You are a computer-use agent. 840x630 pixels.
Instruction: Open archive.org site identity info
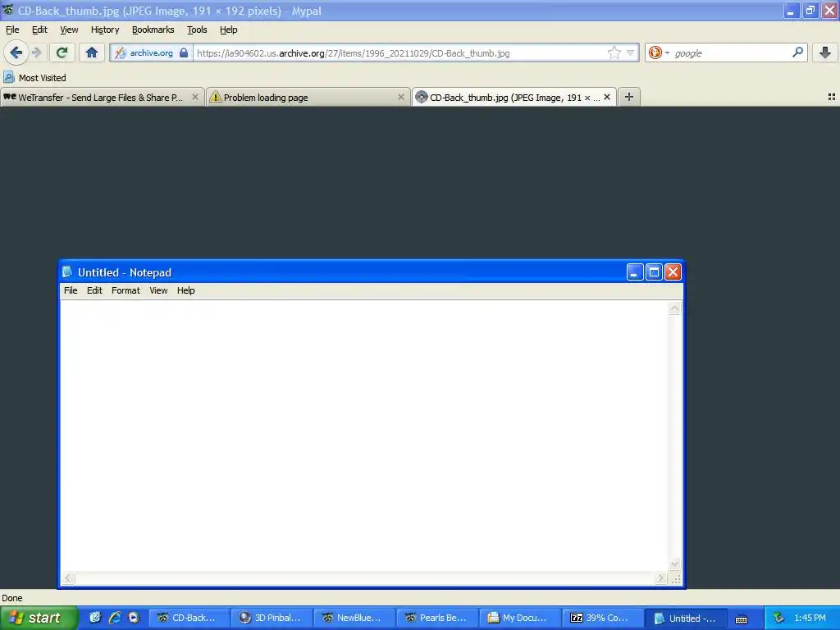146,53
